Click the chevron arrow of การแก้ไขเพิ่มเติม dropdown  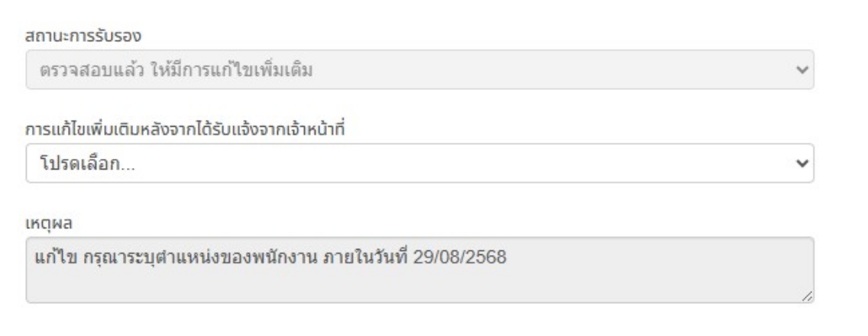click(x=801, y=164)
